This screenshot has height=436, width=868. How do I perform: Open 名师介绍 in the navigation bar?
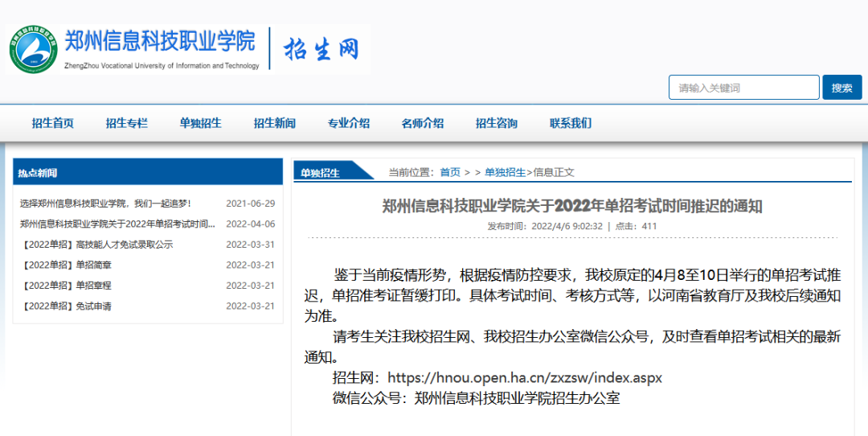pos(423,123)
